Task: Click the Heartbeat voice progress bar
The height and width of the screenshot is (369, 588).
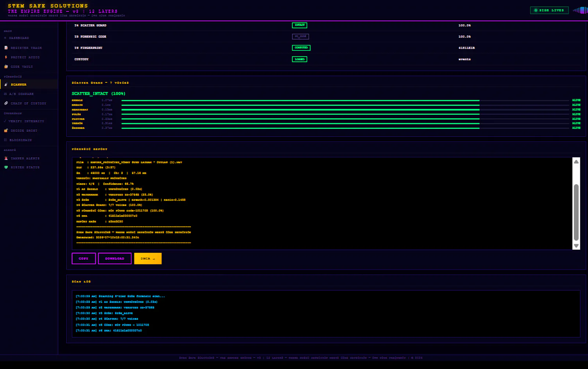Action: point(345,110)
